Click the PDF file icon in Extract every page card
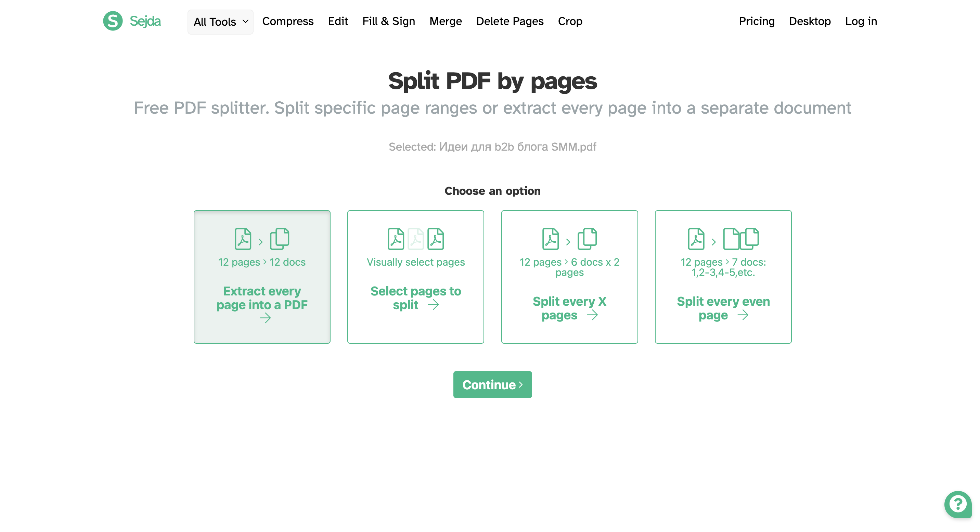Screen dimensions: 980x532 pos(243,239)
